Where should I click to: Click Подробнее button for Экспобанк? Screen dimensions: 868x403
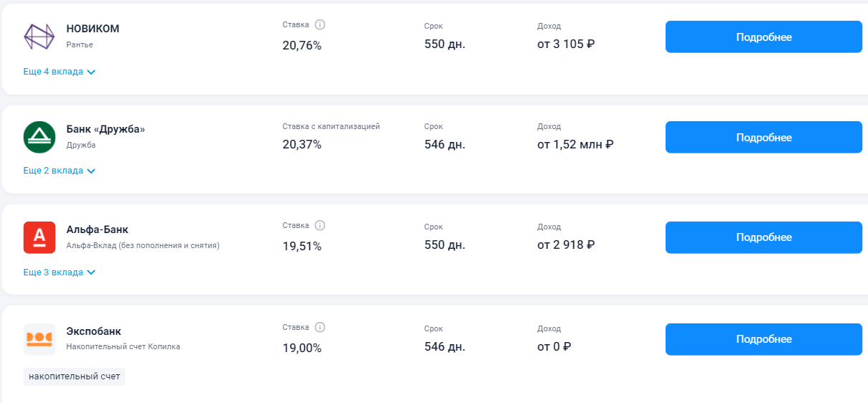[764, 339]
